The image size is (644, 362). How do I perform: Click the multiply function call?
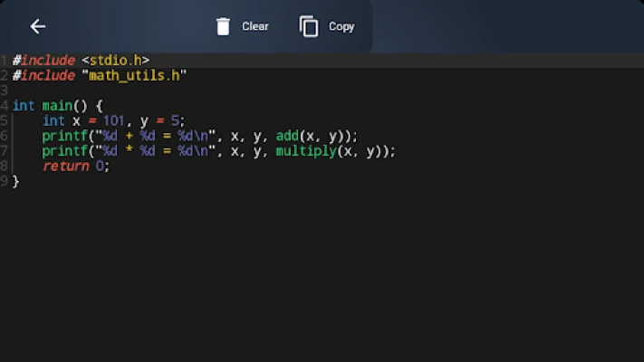[306, 151]
